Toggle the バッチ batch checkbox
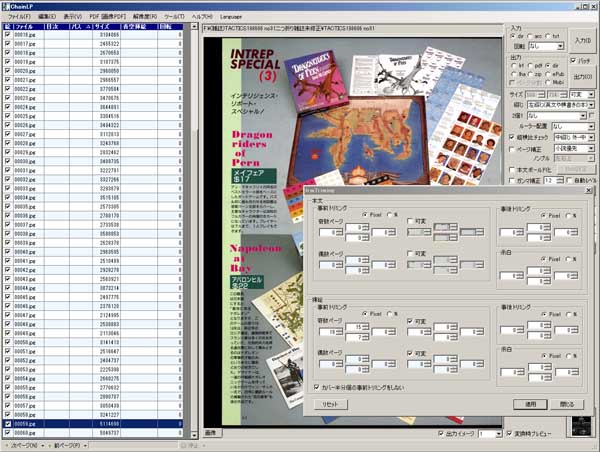The width and height of the screenshot is (600, 452). click(x=573, y=61)
